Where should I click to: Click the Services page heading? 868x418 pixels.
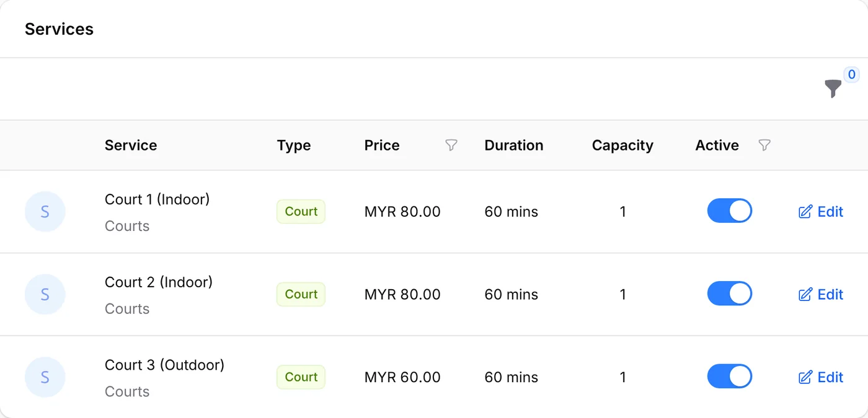click(59, 29)
